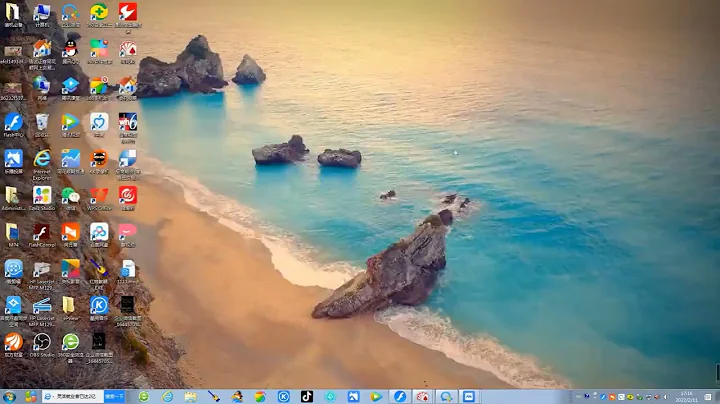Open the QQ penguin taskbar icon
The image size is (720, 404).
237,397
